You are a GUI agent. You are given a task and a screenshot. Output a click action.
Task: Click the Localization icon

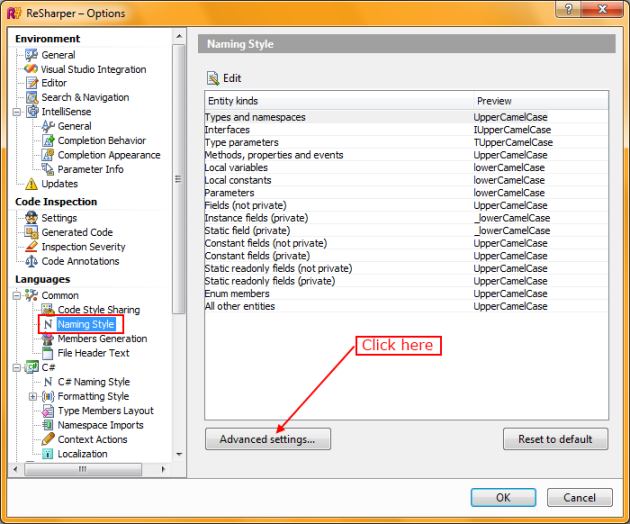click(x=48, y=454)
